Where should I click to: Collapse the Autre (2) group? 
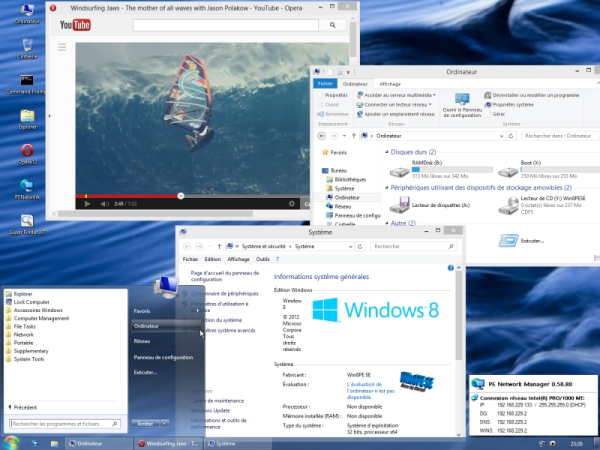(x=386, y=223)
